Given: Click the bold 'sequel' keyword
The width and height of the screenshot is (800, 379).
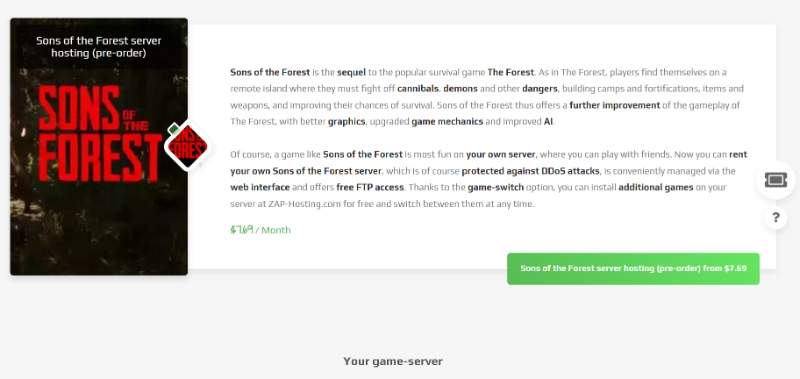Looking at the screenshot, I should [x=351, y=72].
